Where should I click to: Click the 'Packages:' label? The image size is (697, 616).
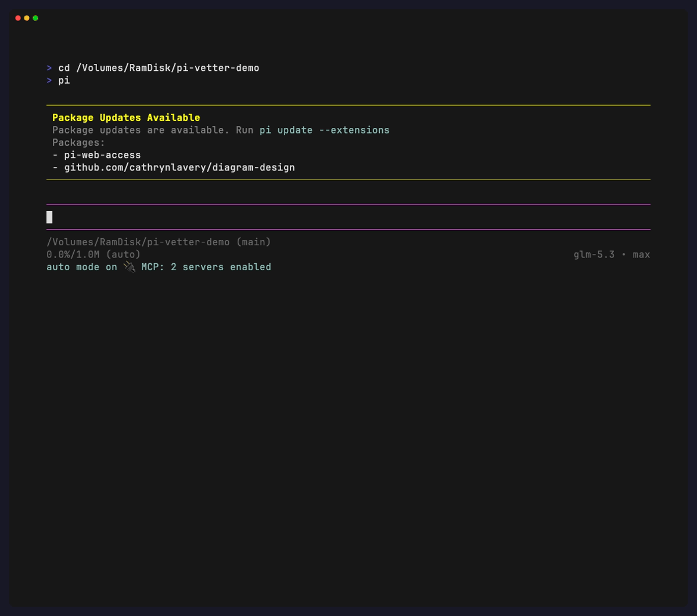(79, 143)
